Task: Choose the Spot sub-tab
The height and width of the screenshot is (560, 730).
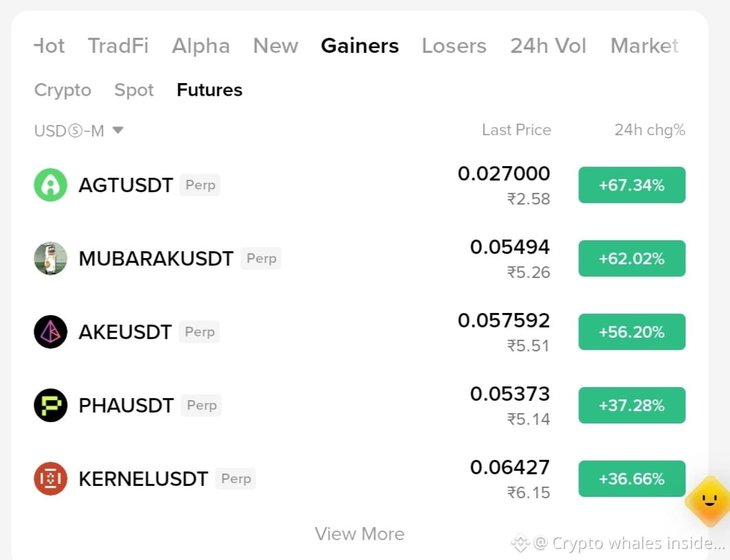Action: click(134, 90)
